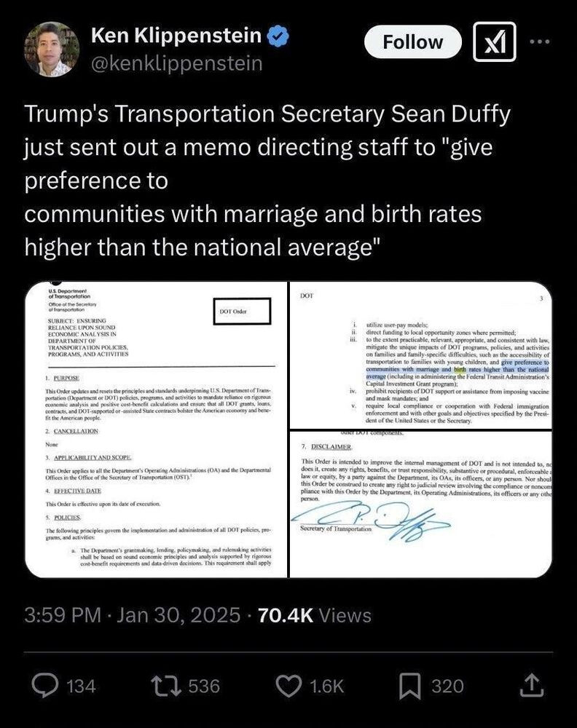Click the tweet text about Sean Duffy memo

(x=267, y=181)
